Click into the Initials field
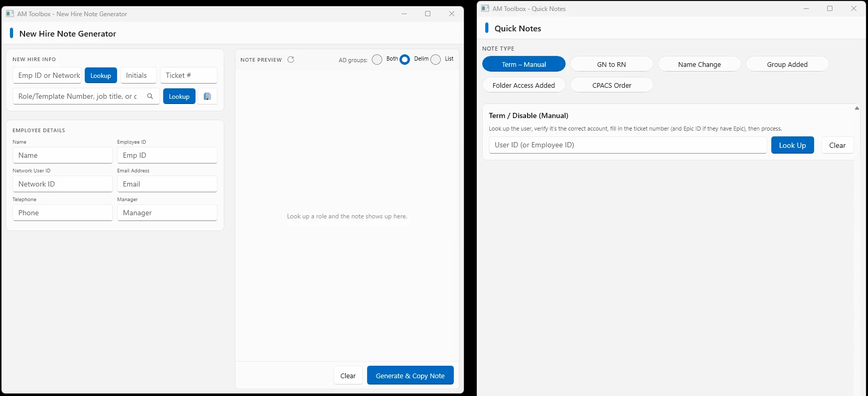868x396 pixels. coord(139,75)
